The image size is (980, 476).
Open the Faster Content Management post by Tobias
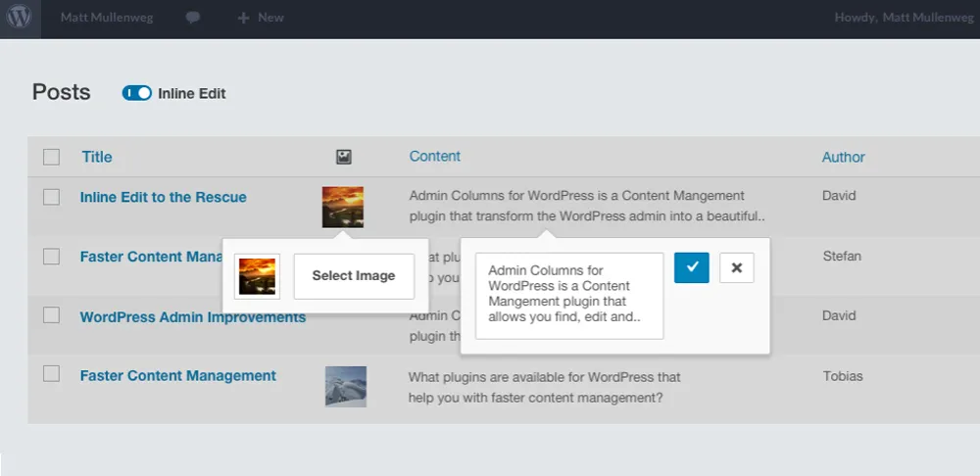point(178,376)
